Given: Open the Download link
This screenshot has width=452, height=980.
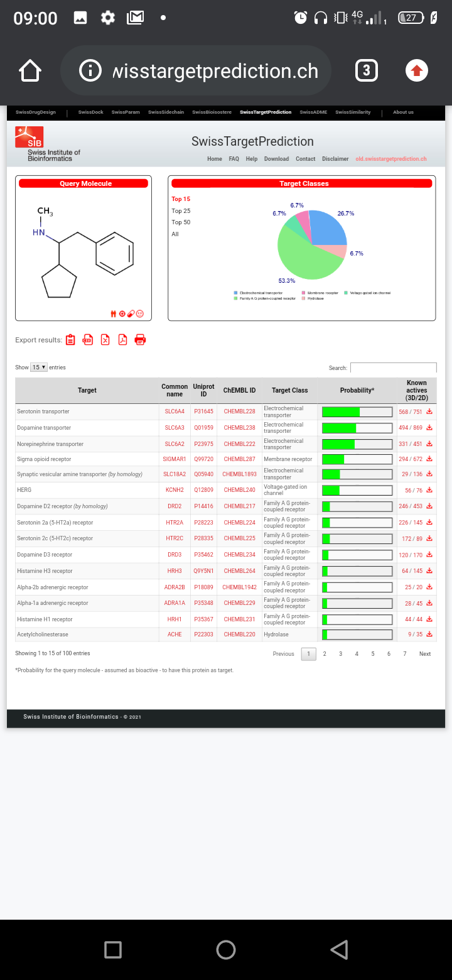Looking at the screenshot, I should coord(276,159).
